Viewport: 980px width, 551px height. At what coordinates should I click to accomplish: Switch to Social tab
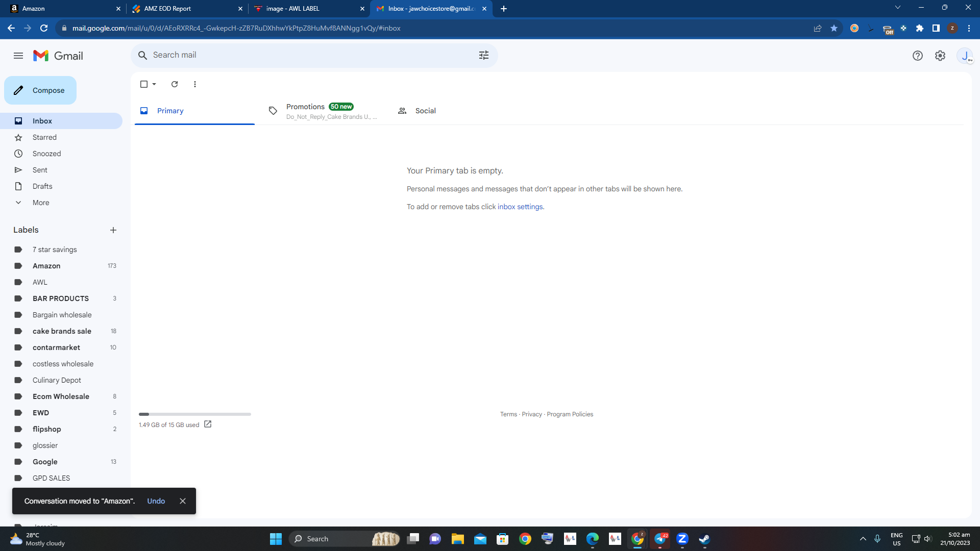coord(452,111)
